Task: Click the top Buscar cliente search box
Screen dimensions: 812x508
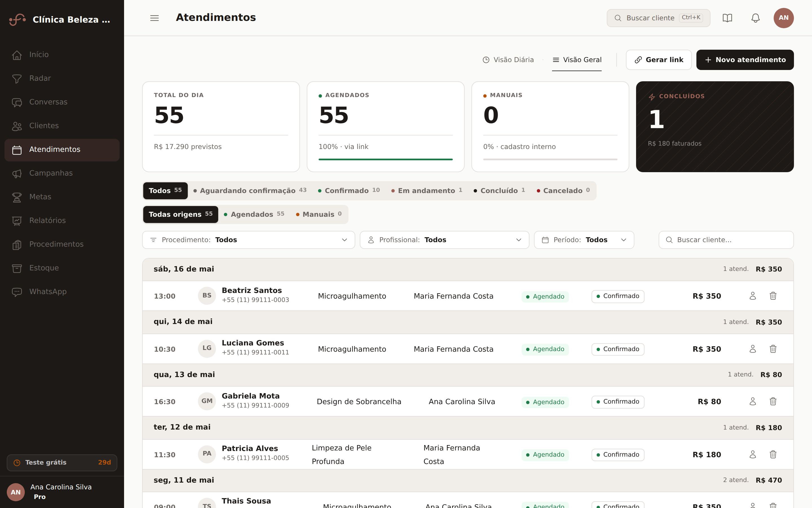Action: coord(658,18)
